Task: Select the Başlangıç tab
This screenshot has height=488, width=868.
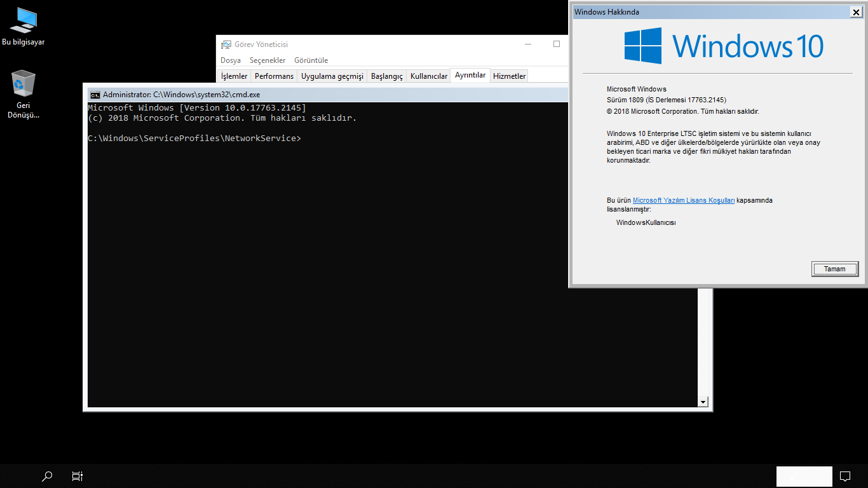Action: pyautogui.click(x=387, y=76)
